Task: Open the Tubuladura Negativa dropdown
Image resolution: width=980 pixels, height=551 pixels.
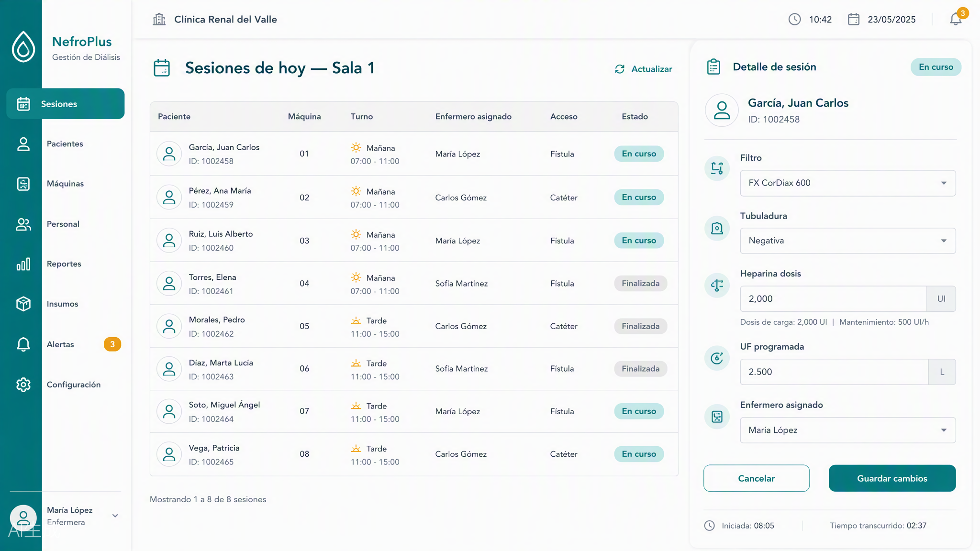Action: 847,241
